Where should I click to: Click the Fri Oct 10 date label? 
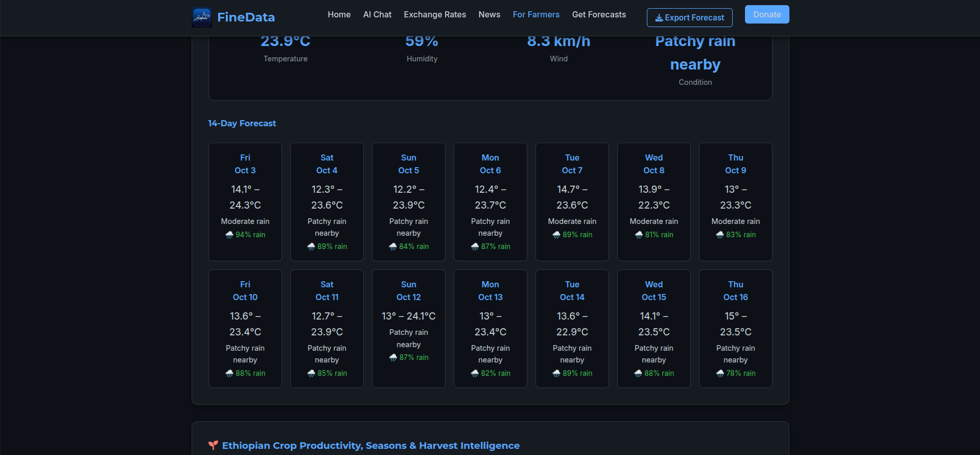click(245, 291)
